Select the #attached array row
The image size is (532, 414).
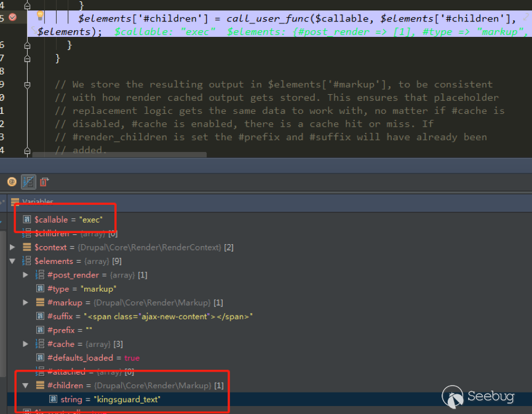pyautogui.click(x=85, y=372)
